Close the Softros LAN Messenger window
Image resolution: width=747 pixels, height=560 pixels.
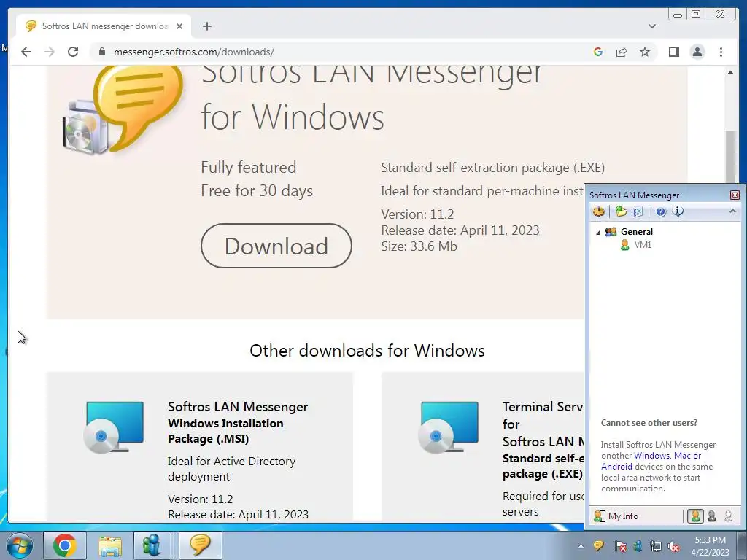(735, 195)
